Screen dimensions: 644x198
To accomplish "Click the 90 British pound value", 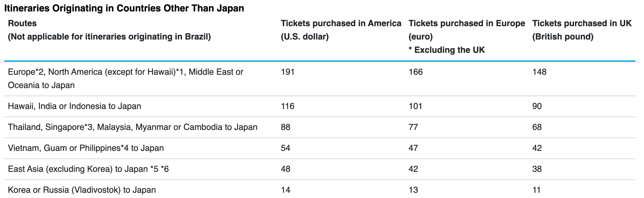I will tap(537, 106).
